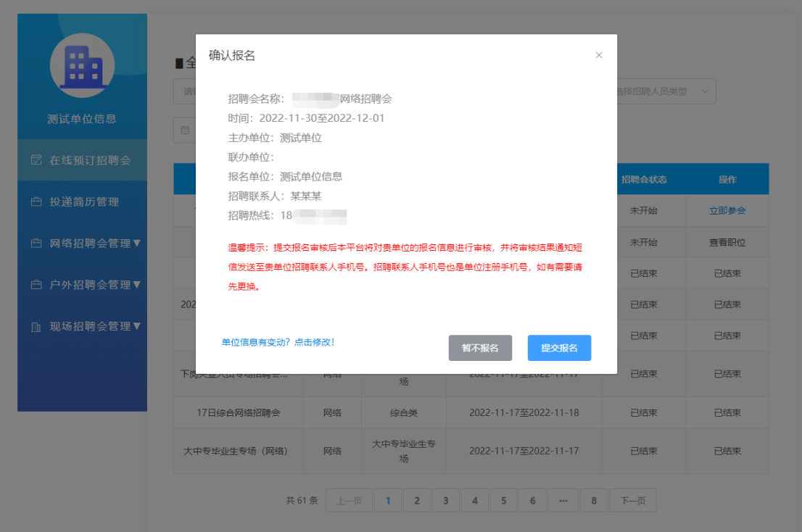Expand the 网络招聘会管理 submenu

point(136,242)
